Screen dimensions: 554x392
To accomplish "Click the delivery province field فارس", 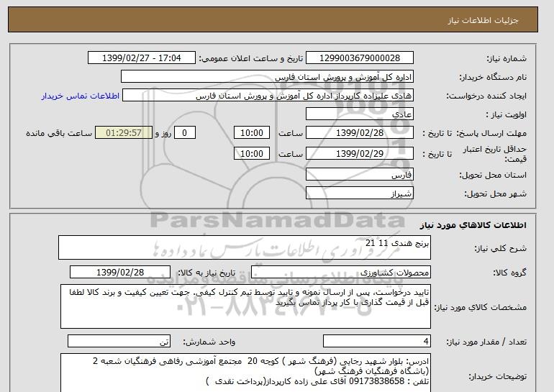I will click(359, 175).
